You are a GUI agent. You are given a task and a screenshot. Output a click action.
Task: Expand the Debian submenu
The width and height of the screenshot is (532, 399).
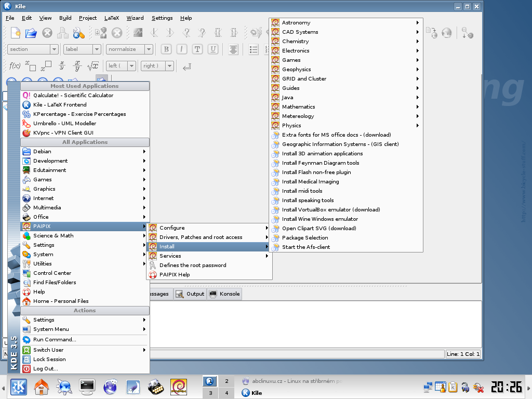pyautogui.click(x=85, y=151)
